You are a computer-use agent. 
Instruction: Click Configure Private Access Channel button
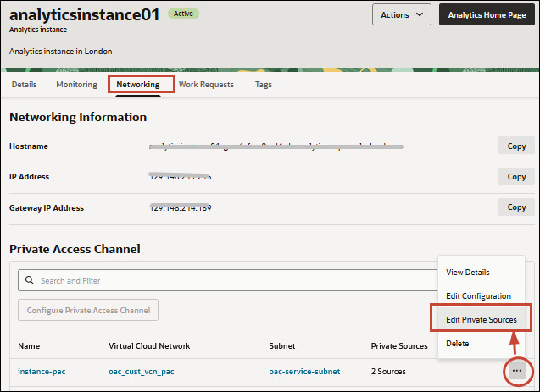pyautogui.click(x=87, y=311)
